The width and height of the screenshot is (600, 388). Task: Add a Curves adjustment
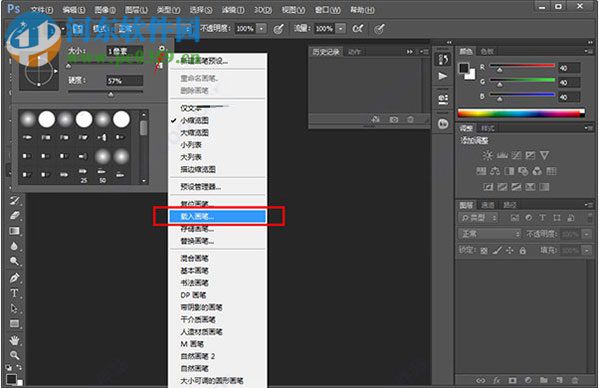pos(516,155)
